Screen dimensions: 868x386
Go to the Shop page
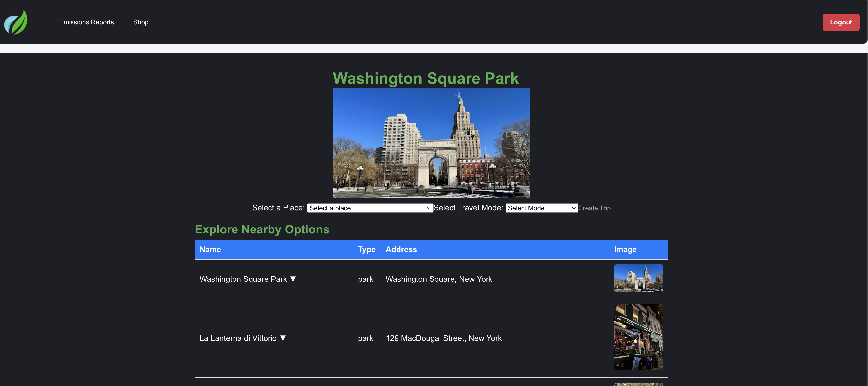[x=141, y=22]
